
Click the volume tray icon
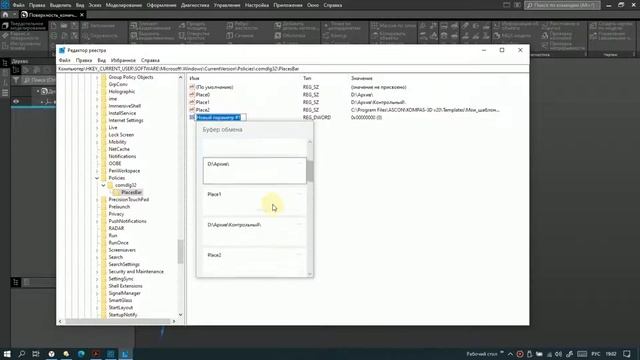[x=558, y=354]
